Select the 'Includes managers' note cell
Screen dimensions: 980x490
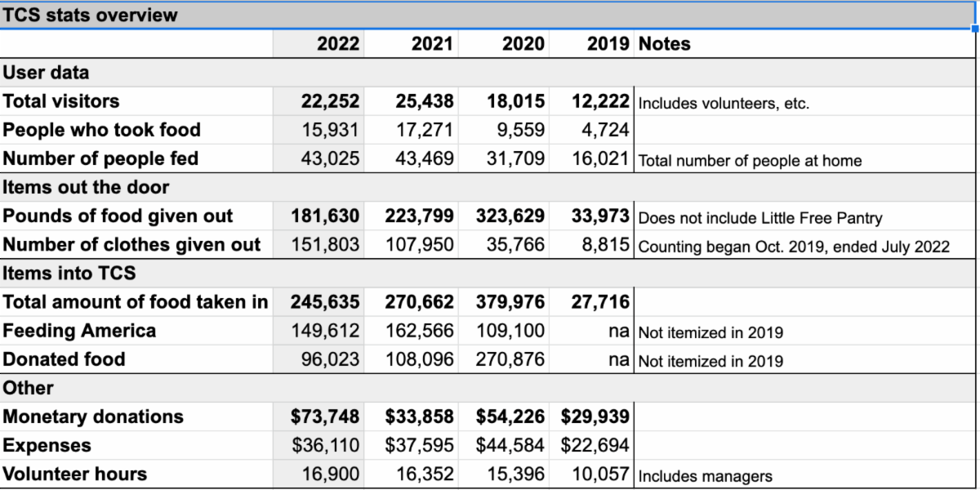pyautogui.click(x=705, y=475)
